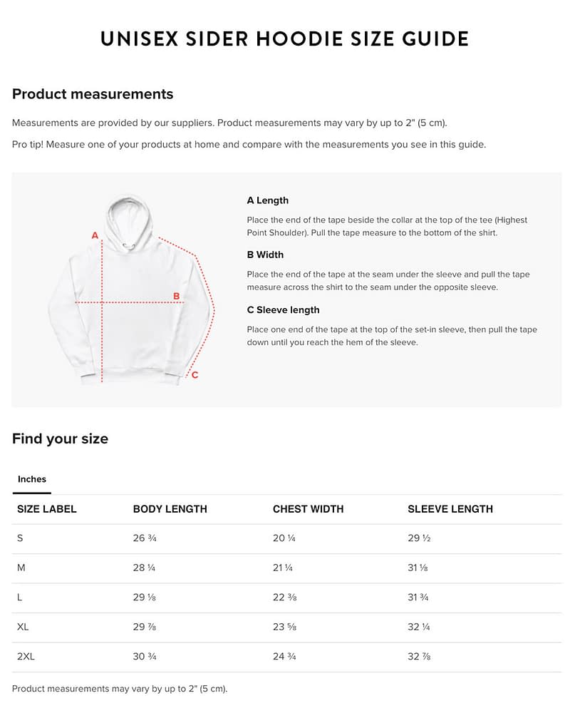The height and width of the screenshot is (728, 570).
Task: Click the B Width heading
Action: pos(265,255)
